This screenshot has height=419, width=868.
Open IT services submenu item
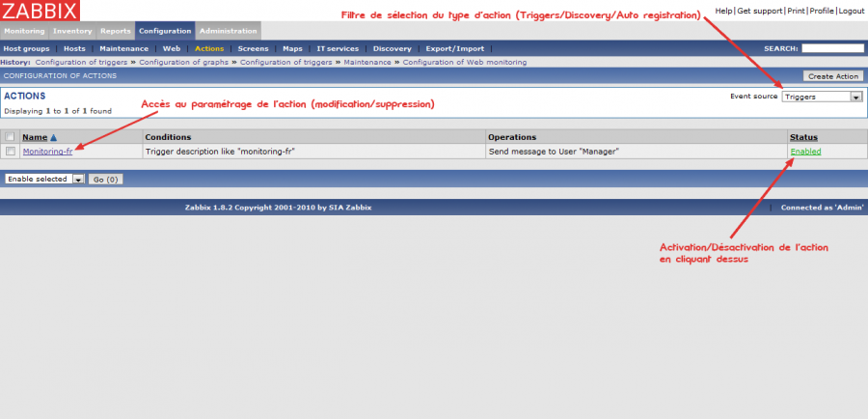pos(338,49)
